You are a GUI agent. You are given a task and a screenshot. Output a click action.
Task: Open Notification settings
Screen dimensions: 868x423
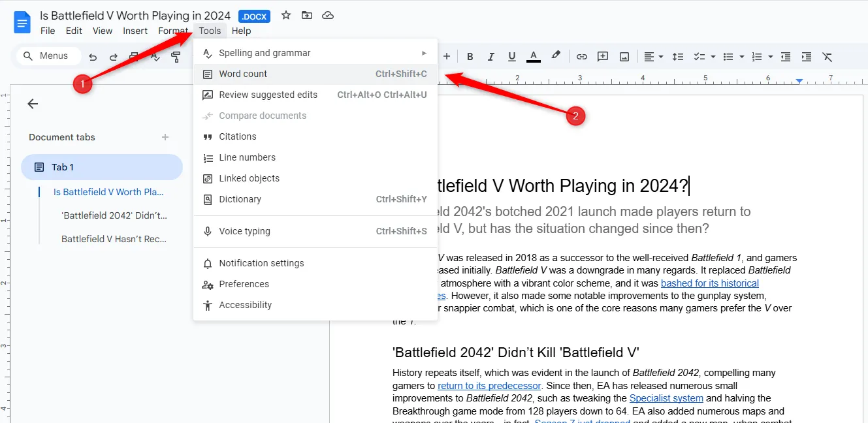[x=315, y=263]
